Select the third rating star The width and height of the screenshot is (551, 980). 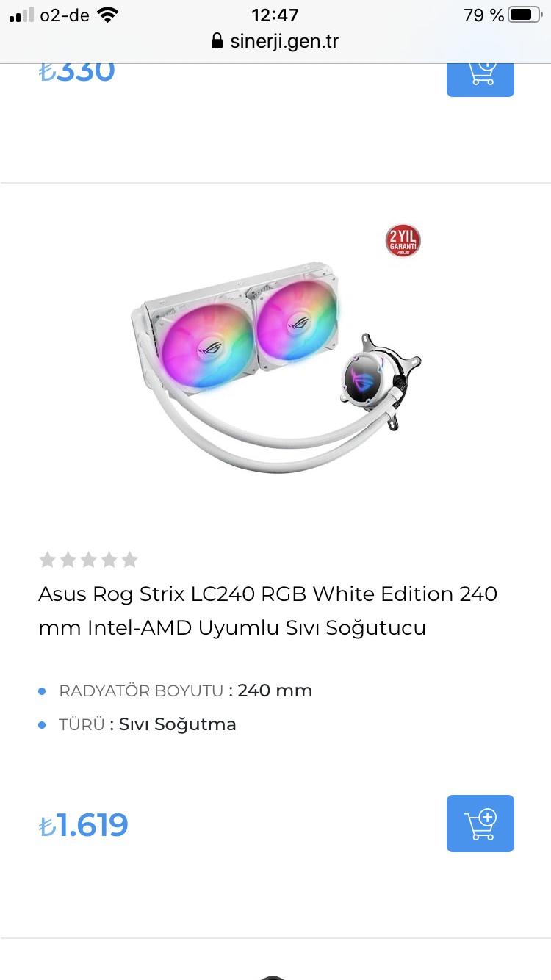(x=89, y=560)
